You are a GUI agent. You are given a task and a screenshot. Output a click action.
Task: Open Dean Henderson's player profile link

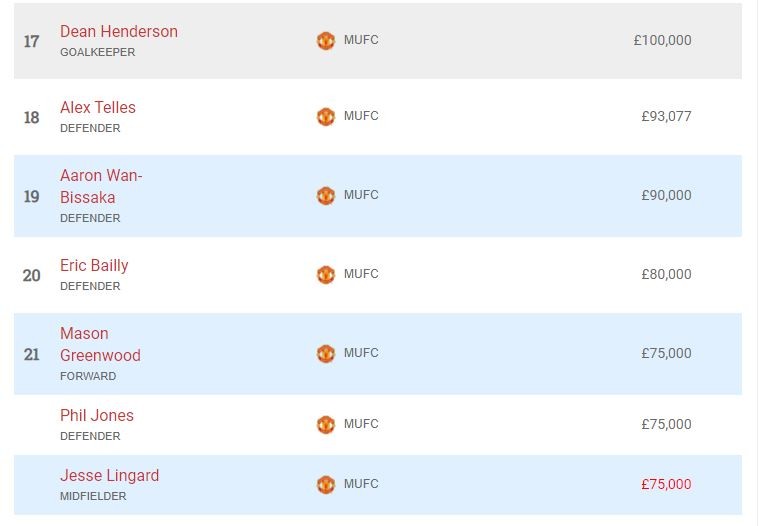point(118,32)
